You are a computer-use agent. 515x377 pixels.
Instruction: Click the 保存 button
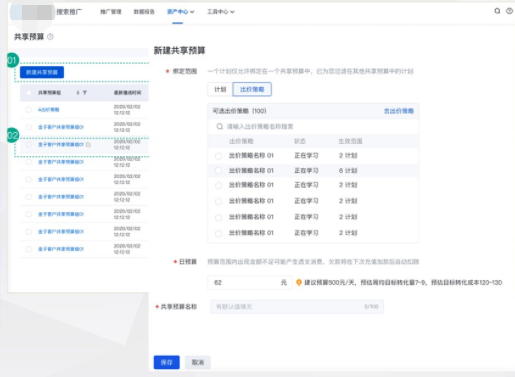click(167, 362)
